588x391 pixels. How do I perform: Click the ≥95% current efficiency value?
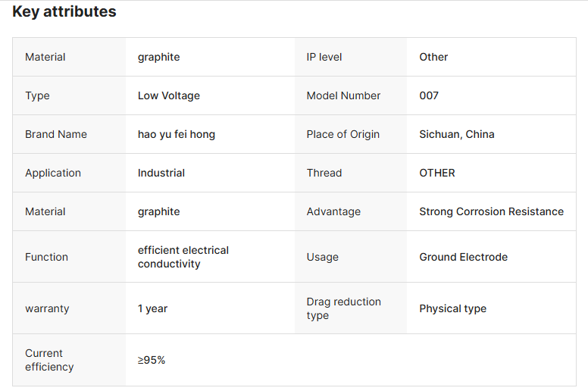[x=151, y=360]
